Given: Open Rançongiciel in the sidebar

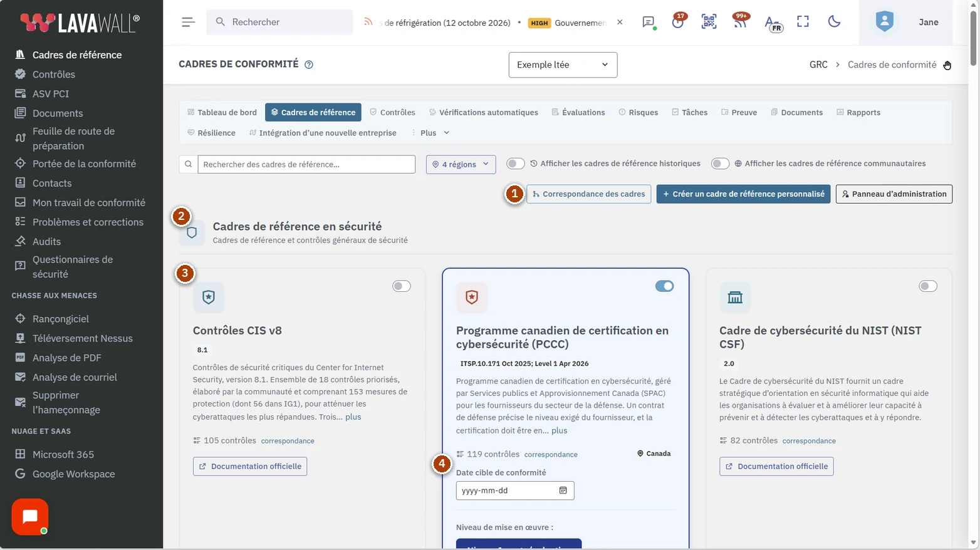Looking at the screenshot, I should [x=61, y=319].
